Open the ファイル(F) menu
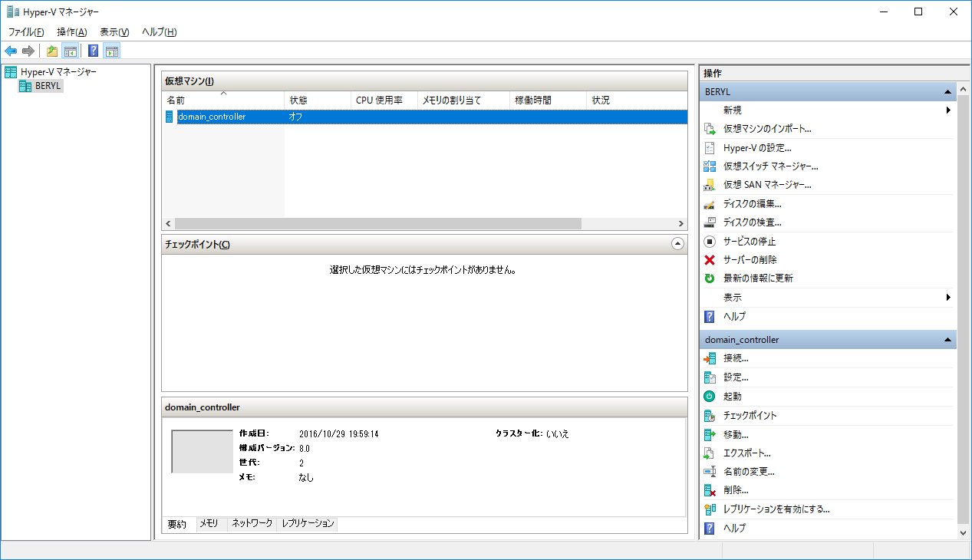Viewport: 972px width, 560px height. (26, 32)
